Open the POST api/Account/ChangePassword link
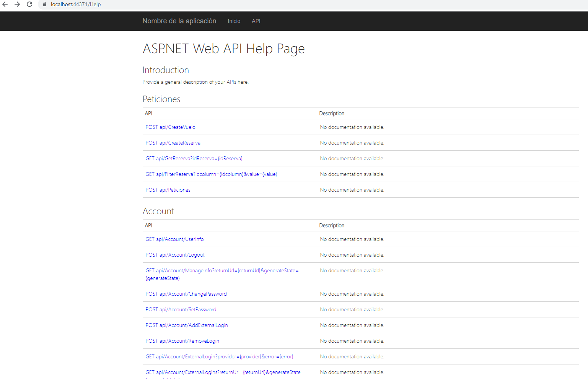This screenshot has height=379, width=588. (186, 294)
